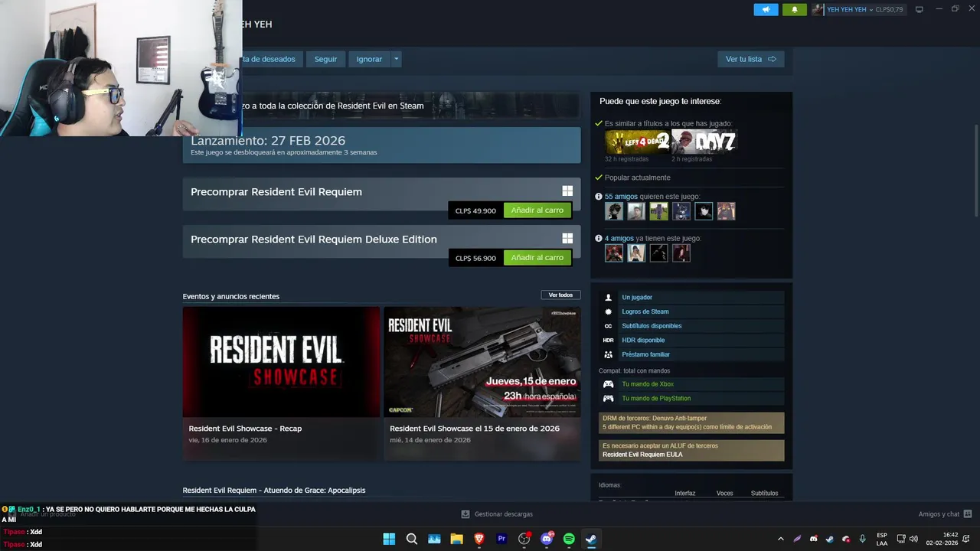Click Windows icon on Deluxe Edition row

pos(567,239)
